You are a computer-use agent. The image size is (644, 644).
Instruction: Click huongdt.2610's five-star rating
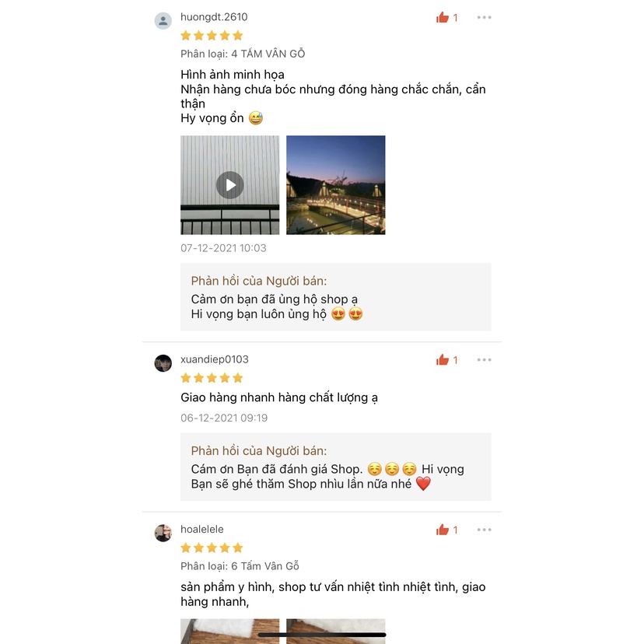click(212, 35)
